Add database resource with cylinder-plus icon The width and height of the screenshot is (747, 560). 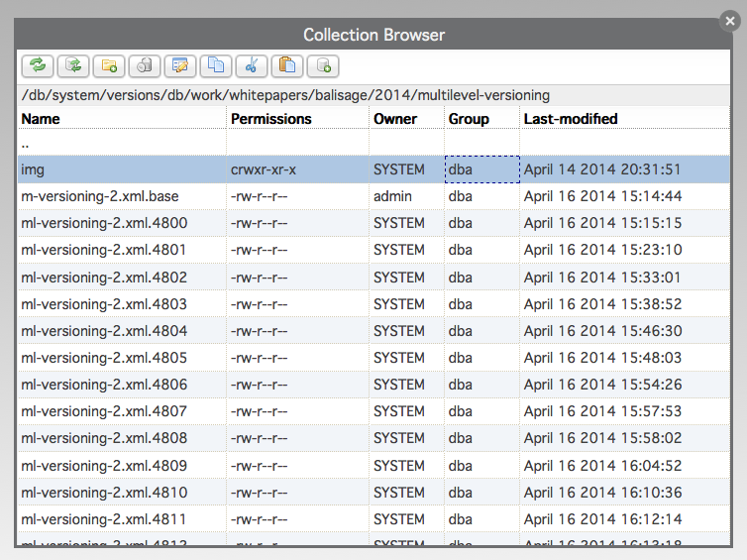[x=323, y=65]
